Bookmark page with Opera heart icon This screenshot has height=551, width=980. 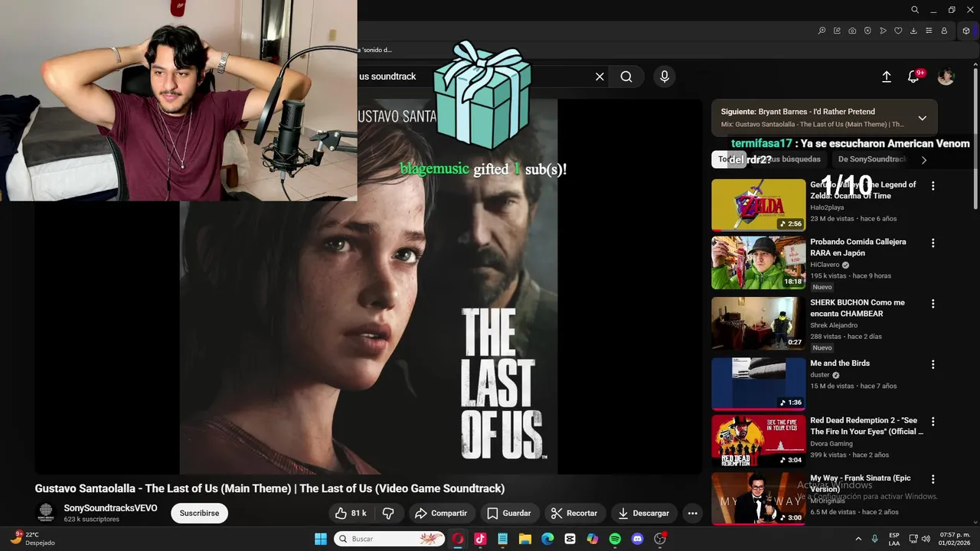point(898,31)
